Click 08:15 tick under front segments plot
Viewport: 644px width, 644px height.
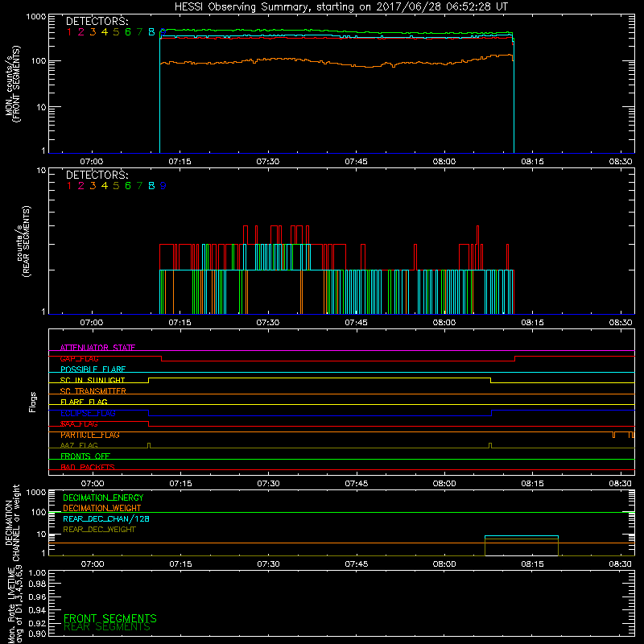(532, 162)
